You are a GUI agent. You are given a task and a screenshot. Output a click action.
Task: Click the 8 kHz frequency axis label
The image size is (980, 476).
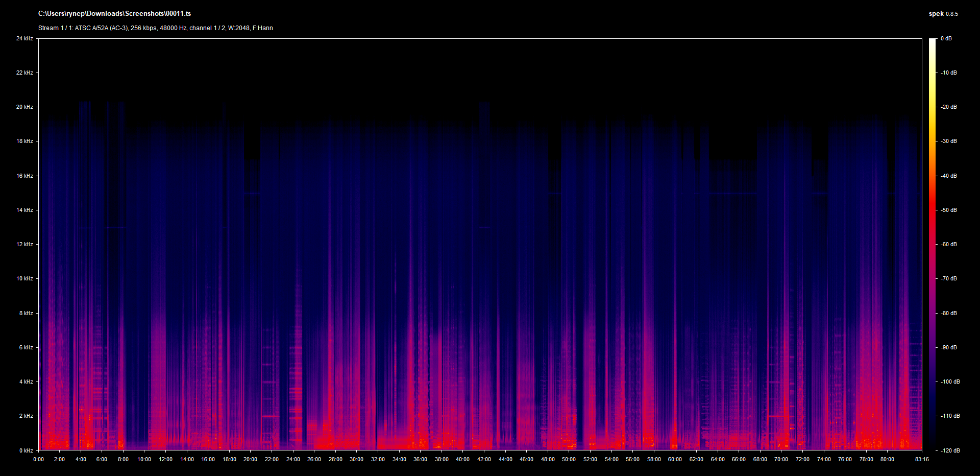point(26,313)
